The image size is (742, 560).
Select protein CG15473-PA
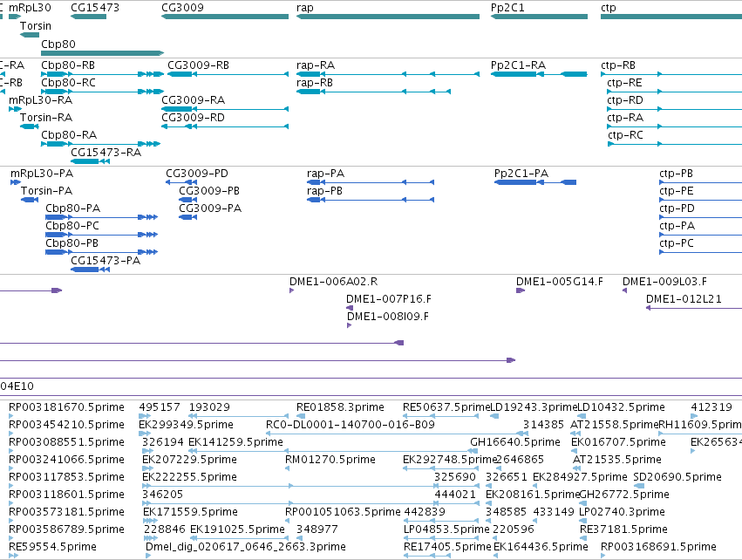coord(90,270)
